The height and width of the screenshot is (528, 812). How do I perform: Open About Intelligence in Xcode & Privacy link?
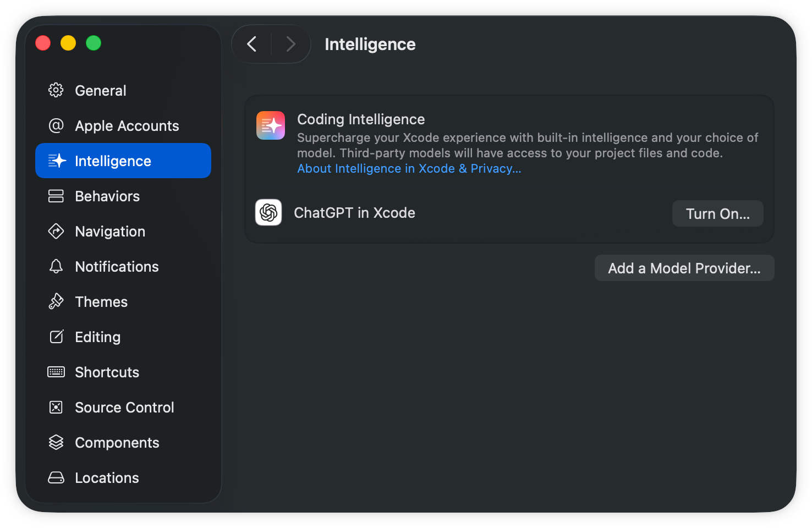tap(409, 168)
